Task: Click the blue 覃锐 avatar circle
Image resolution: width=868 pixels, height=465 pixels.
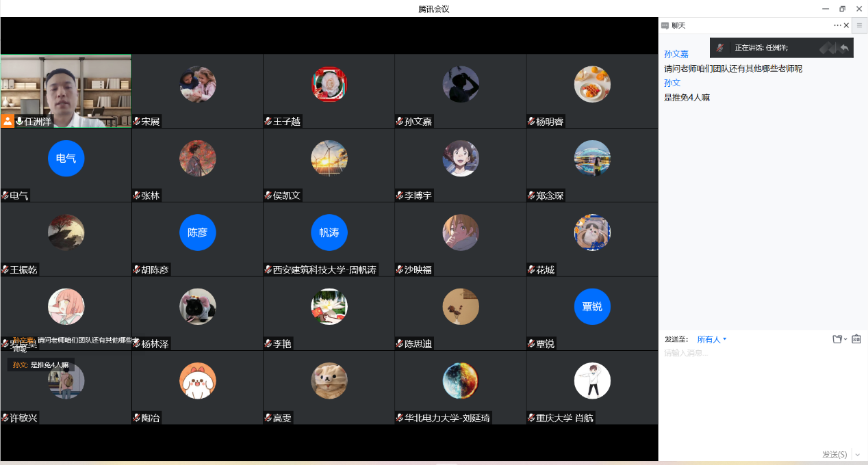Action: (592, 306)
